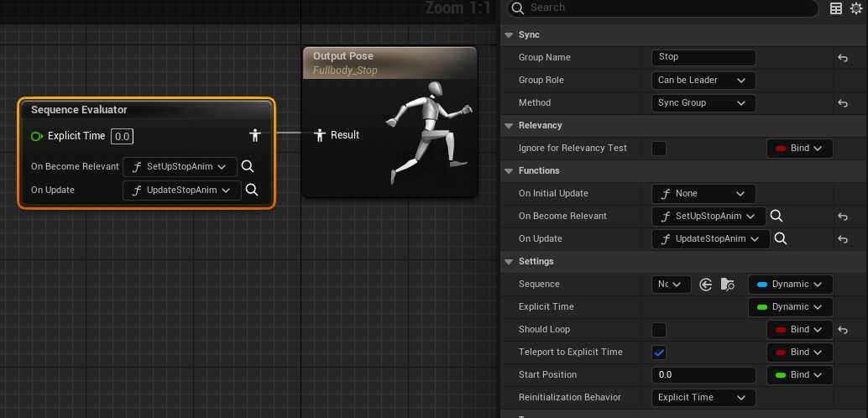The height and width of the screenshot is (418, 868).
Task: Toggle the Should Loop checkbox
Action: coord(659,330)
